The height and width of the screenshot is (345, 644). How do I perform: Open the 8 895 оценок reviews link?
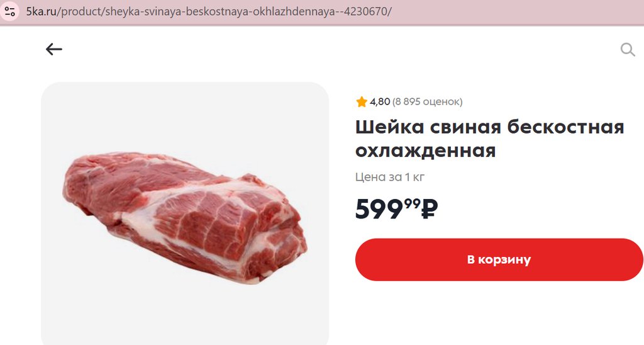pos(427,101)
